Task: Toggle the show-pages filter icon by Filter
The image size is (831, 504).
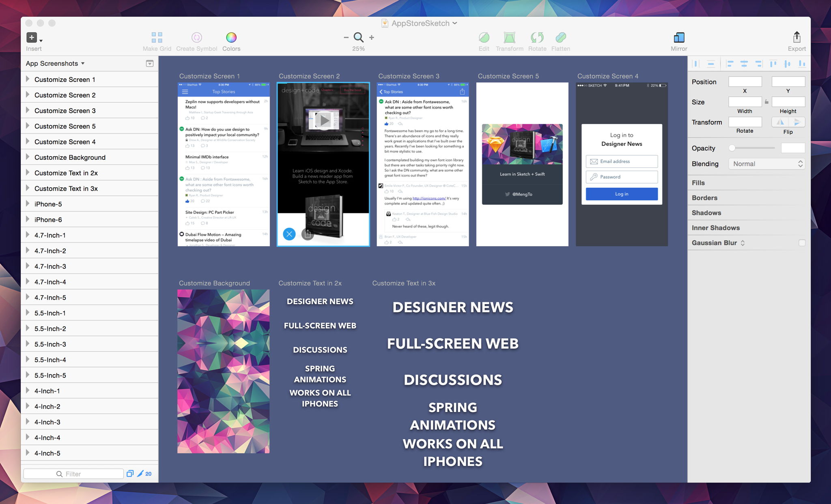Action: (x=130, y=474)
